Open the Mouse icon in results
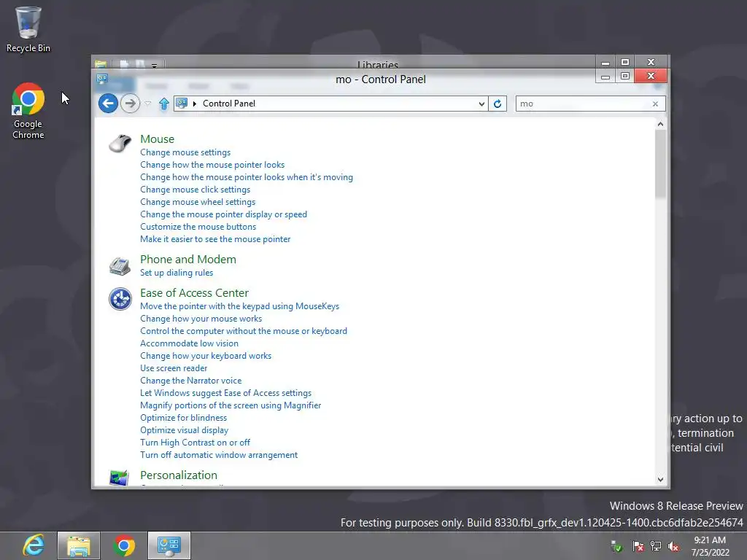 [120, 143]
